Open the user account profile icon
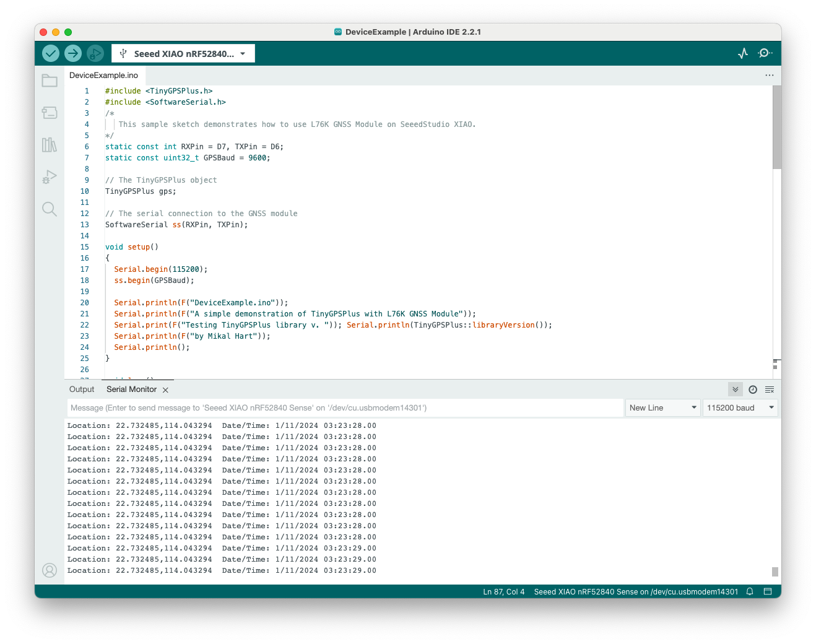 pos(50,570)
